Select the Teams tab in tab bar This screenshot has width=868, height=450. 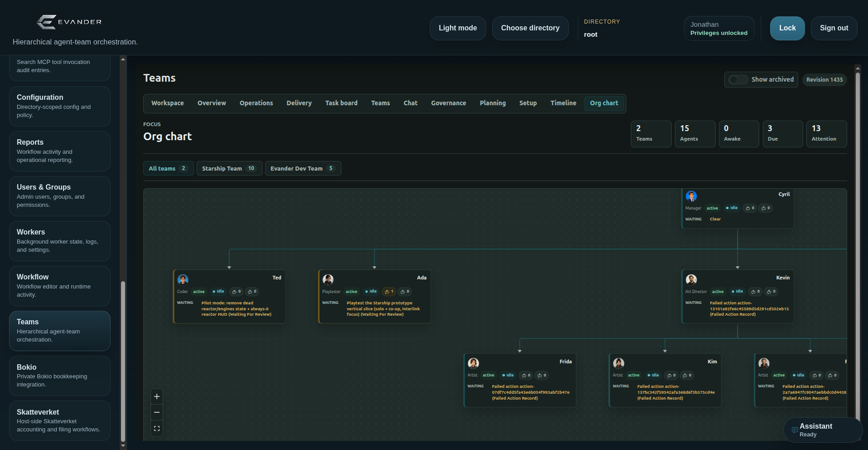click(x=380, y=103)
